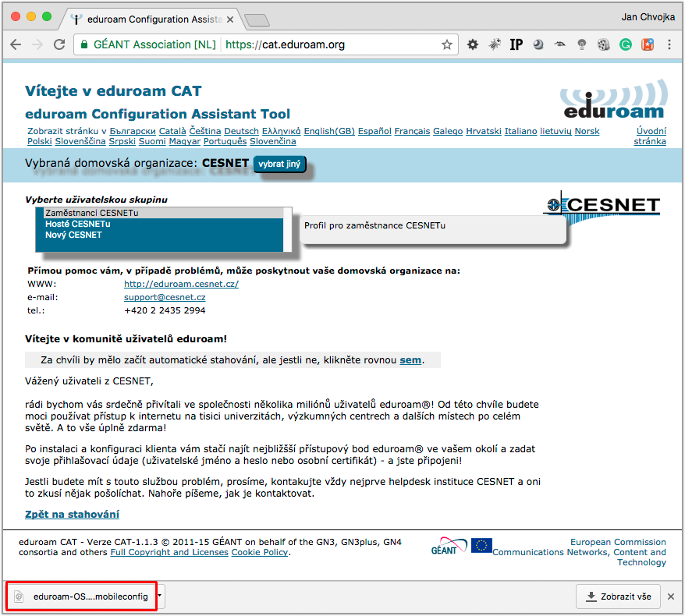Click the GÉANT logo in footer
Viewport: 685px width, 616px height.
(x=449, y=546)
